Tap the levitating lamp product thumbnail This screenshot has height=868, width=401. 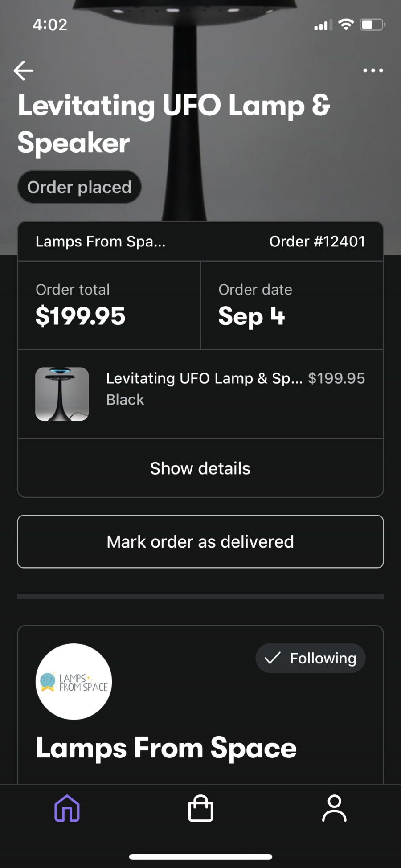click(x=62, y=394)
